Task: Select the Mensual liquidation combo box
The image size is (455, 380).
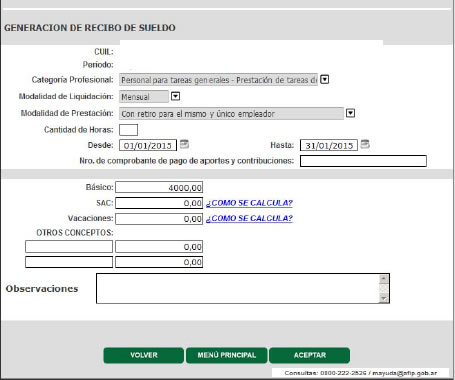Action: coord(144,97)
